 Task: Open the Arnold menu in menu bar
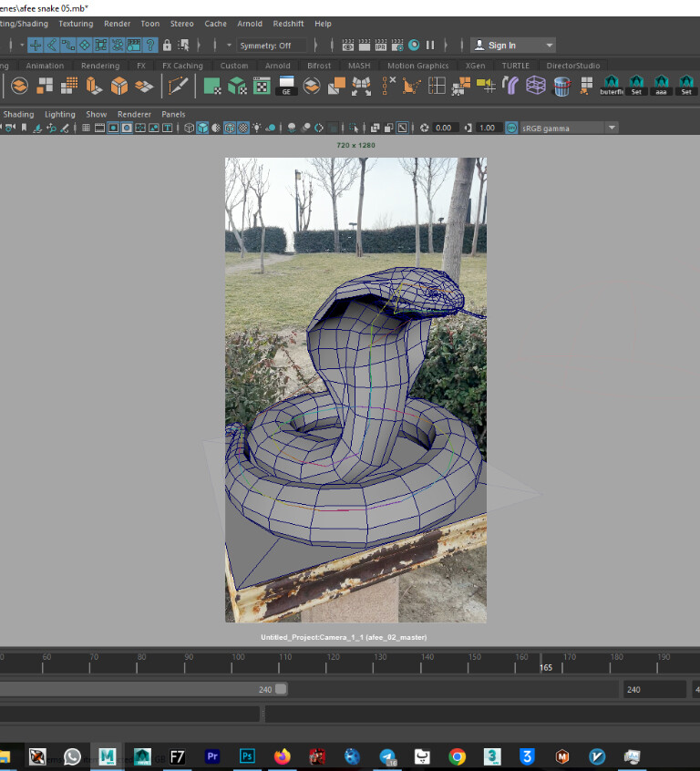click(x=250, y=24)
